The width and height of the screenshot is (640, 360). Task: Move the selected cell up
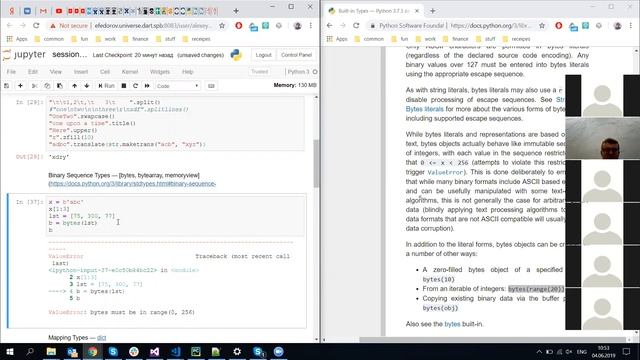click(x=74, y=86)
